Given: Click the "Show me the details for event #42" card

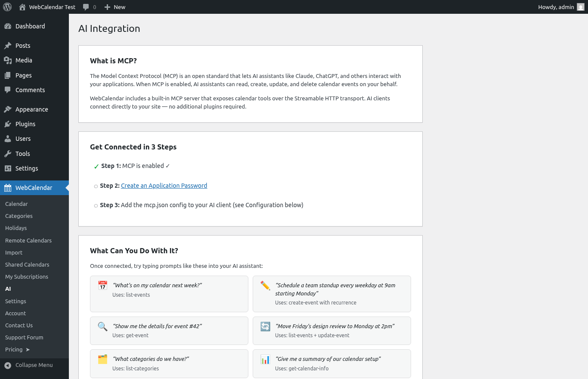Looking at the screenshot, I should click(x=169, y=331).
